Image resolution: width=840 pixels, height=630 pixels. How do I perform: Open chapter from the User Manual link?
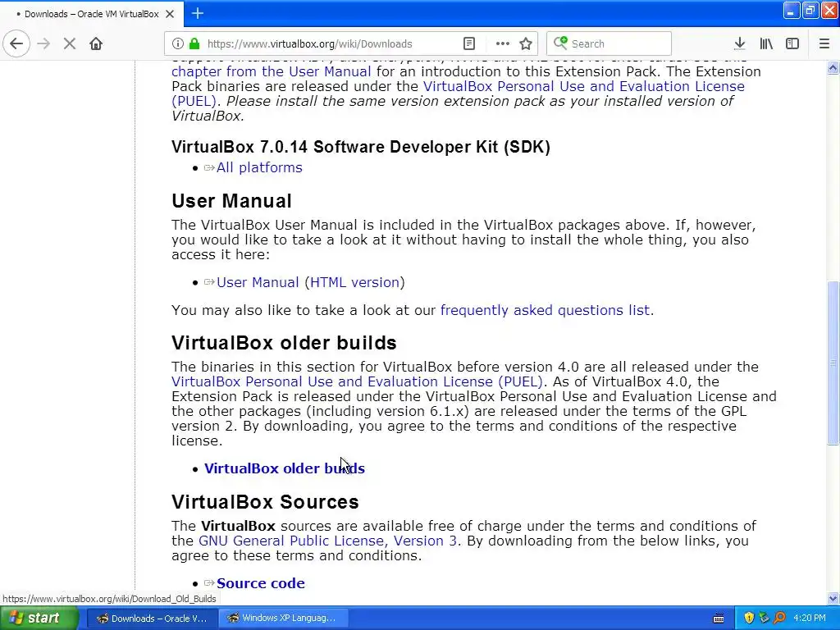[271, 71]
